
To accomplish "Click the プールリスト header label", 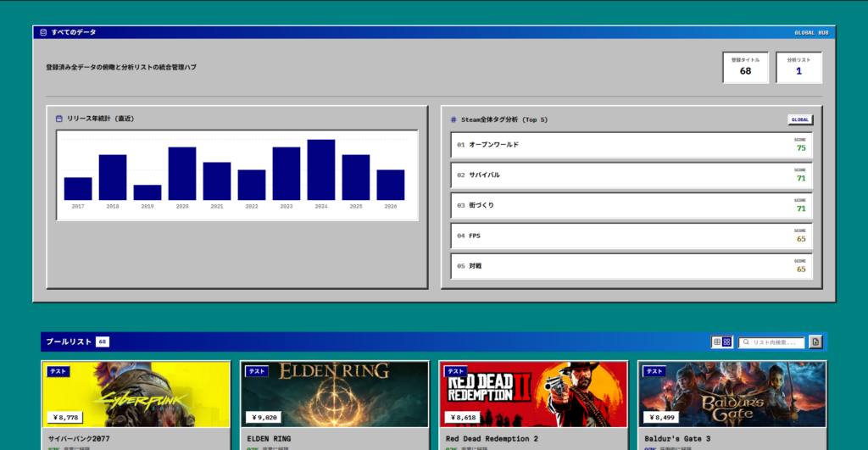I will [x=69, y=342].
